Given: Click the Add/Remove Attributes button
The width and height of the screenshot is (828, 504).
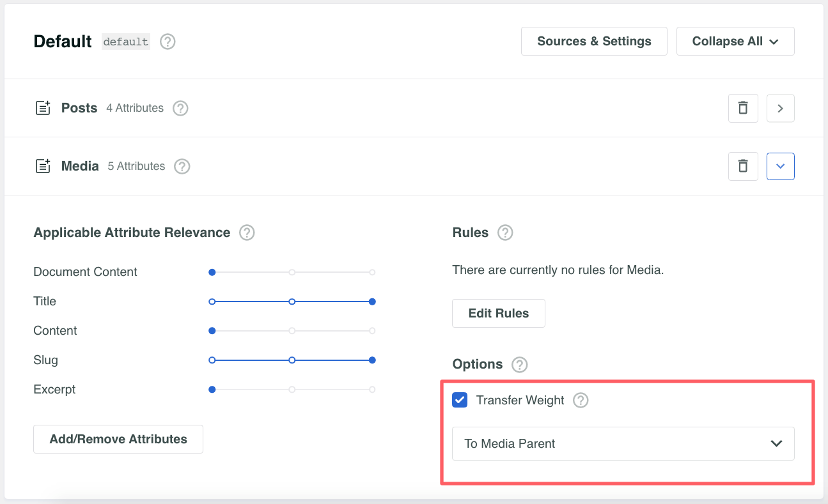Looking at the screenshot, I should coord(118,439).
